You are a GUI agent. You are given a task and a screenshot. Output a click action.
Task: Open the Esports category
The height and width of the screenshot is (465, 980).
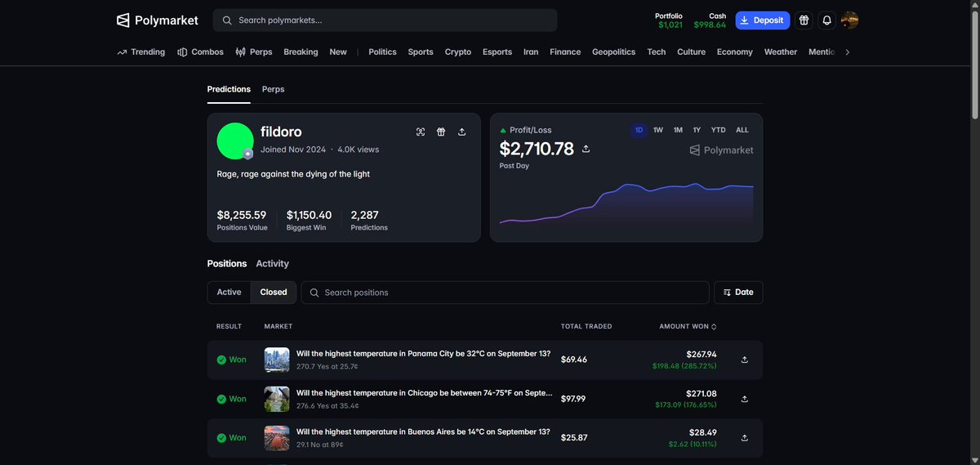coord(497,51)
